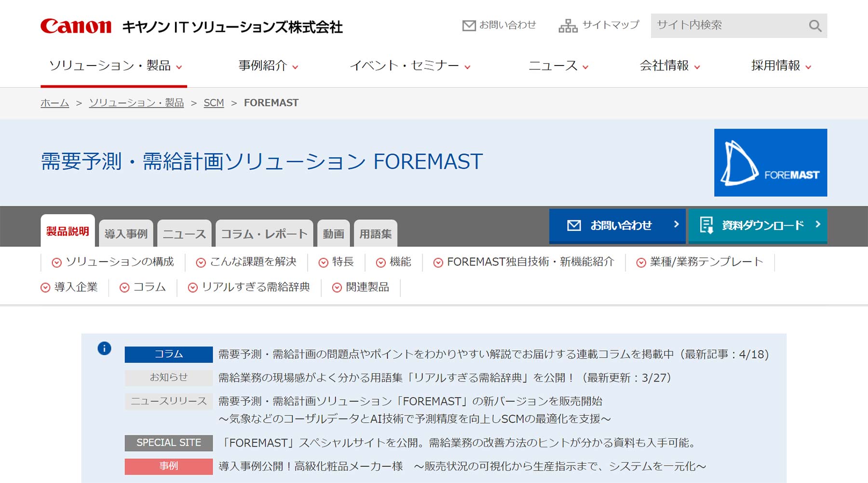Click circle arrow icon beside FOREMAST独自技術

pos(438,262)
